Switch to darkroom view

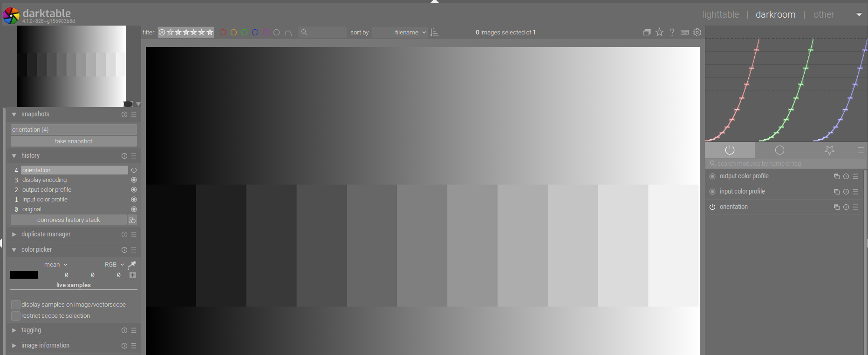[x=775, y=14]
